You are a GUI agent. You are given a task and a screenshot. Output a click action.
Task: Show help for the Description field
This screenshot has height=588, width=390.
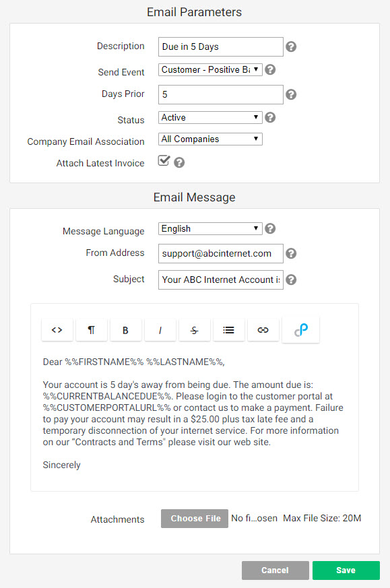(291, 46)
